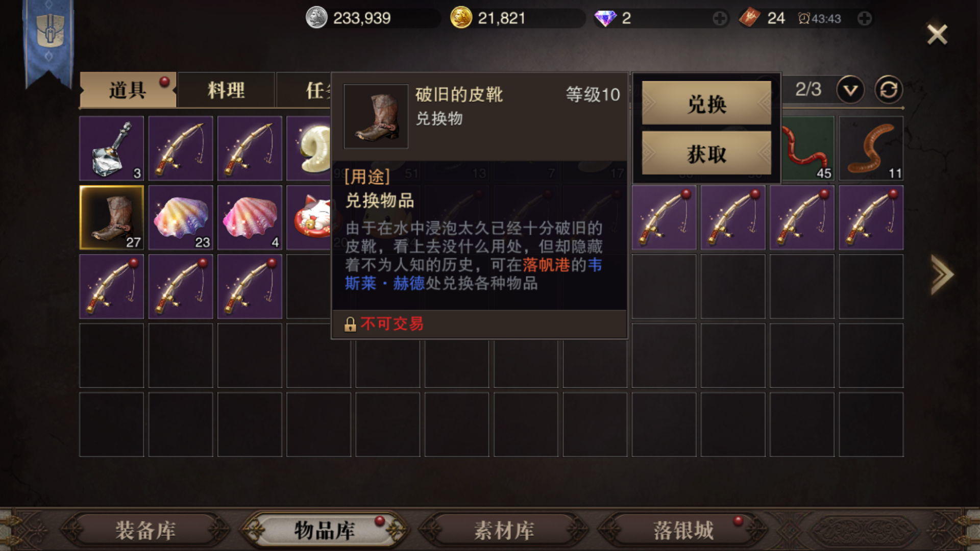Close the inventory with the X button

(937, 35)
